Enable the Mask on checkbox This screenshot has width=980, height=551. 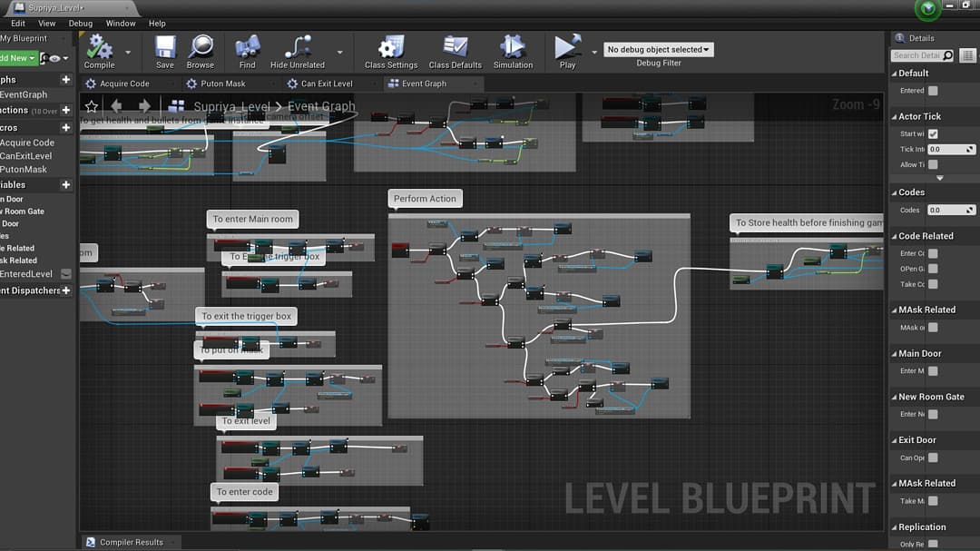click(x=933, y=327)
